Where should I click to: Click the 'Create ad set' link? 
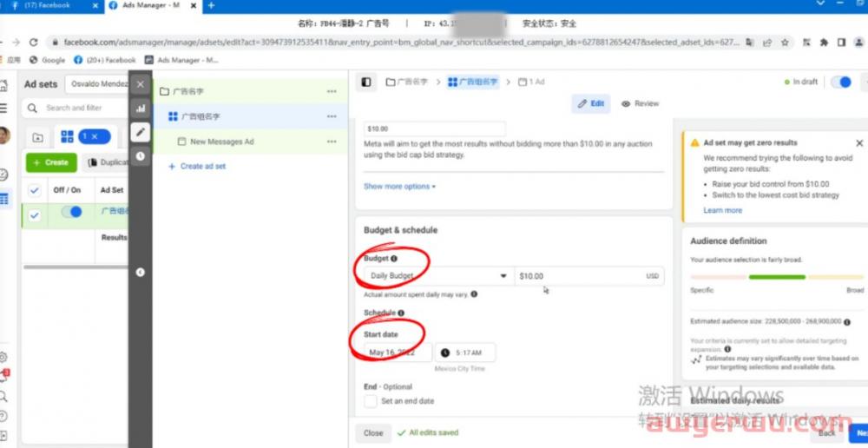point(197,166)
